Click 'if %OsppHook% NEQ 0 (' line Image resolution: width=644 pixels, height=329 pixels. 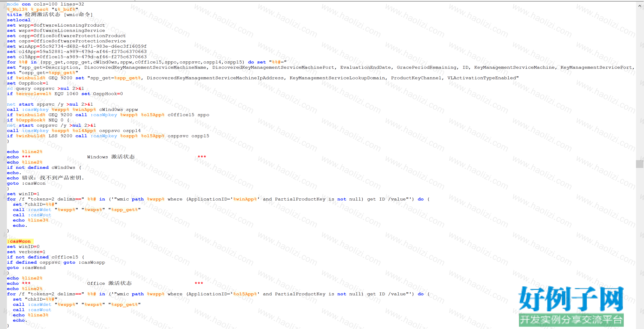tap(38, 120)
